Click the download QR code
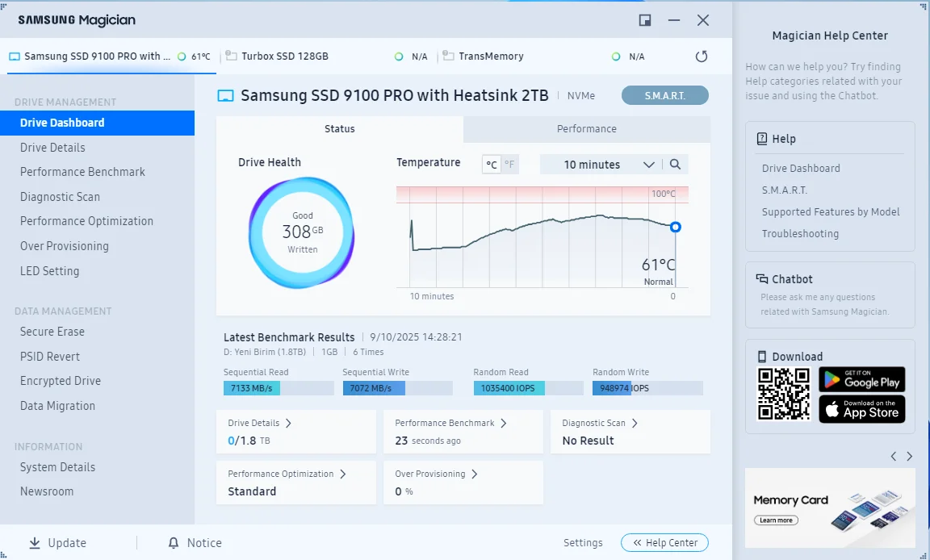Viewport: 930px width, 560px height. [784, 394]
